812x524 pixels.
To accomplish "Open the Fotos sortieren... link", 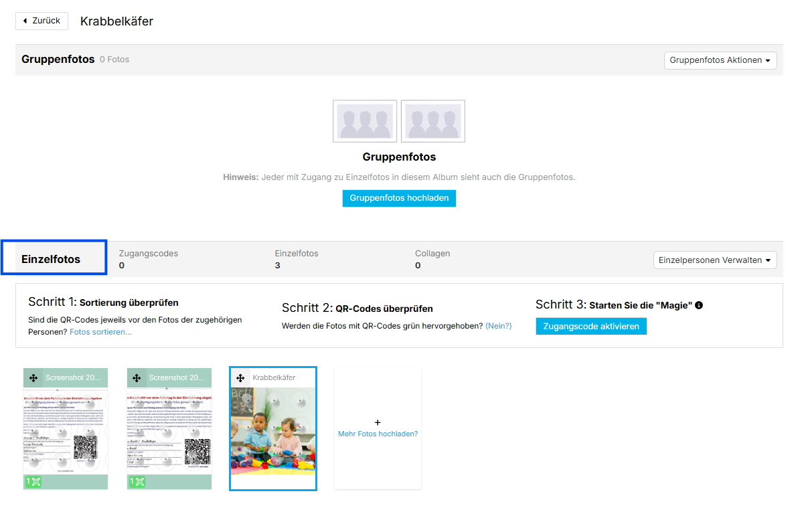I will pyautogui.click(x=100, y=332).
